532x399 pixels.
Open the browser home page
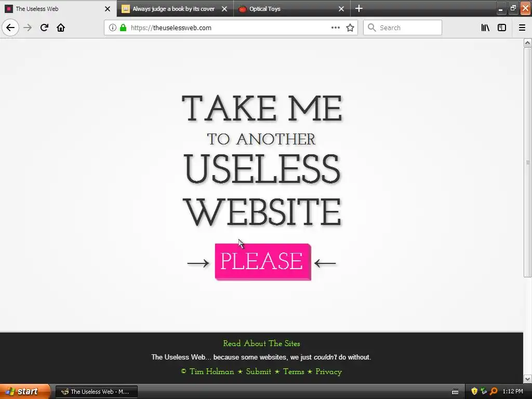coord(61,28)
